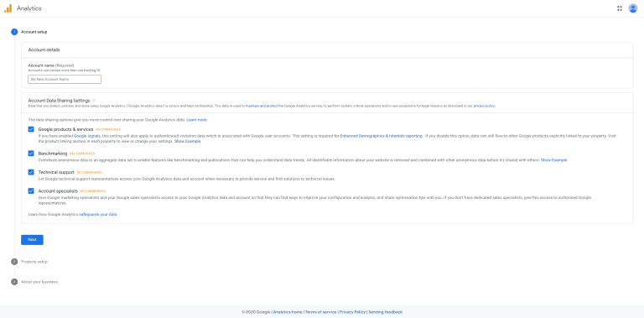Uncheck the Benchmarking checkbox
This screenshot has height=318, width=644.
pyautogui.click(x=31, y=154)
